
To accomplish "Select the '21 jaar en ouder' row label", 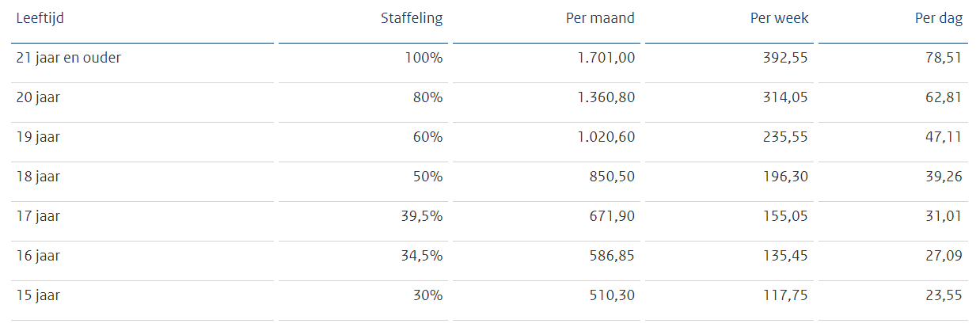I will (x=68, y=58).
